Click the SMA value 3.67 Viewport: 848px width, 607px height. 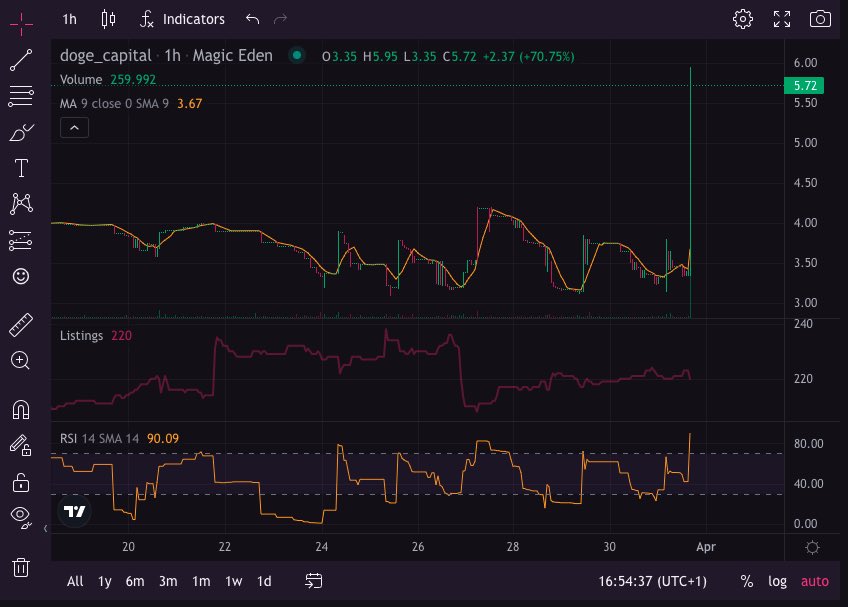tap(190, 103)
